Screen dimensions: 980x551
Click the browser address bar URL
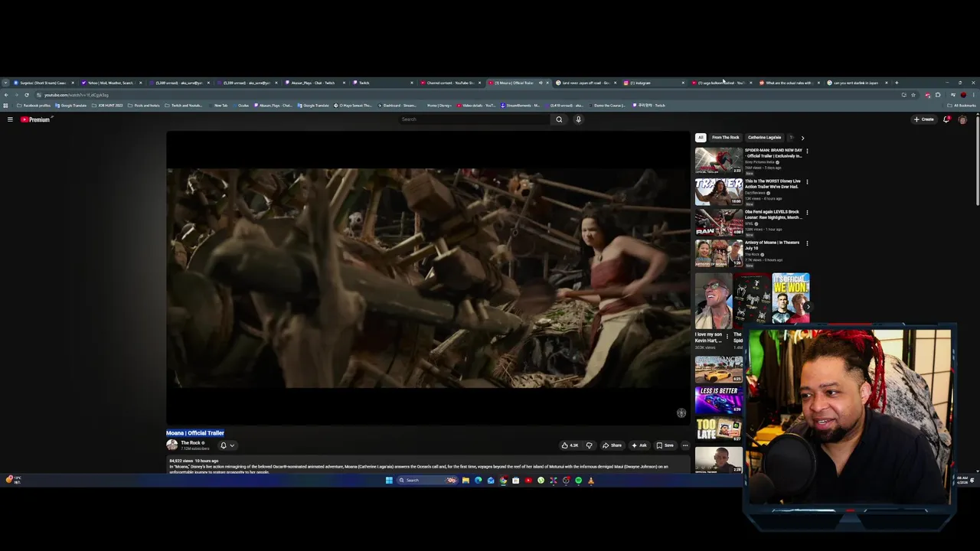coord(77,95)
